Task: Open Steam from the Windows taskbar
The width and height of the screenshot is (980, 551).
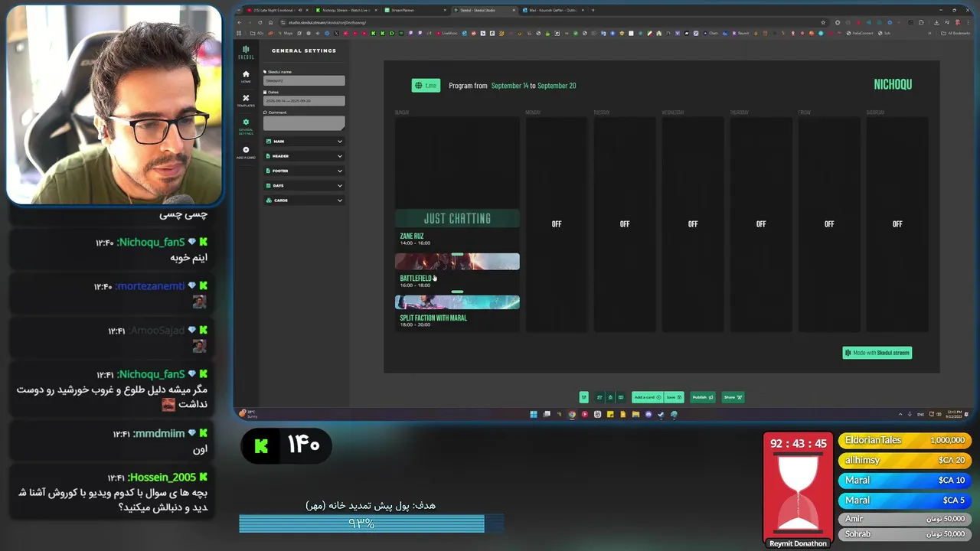Action: pos(661,414)
